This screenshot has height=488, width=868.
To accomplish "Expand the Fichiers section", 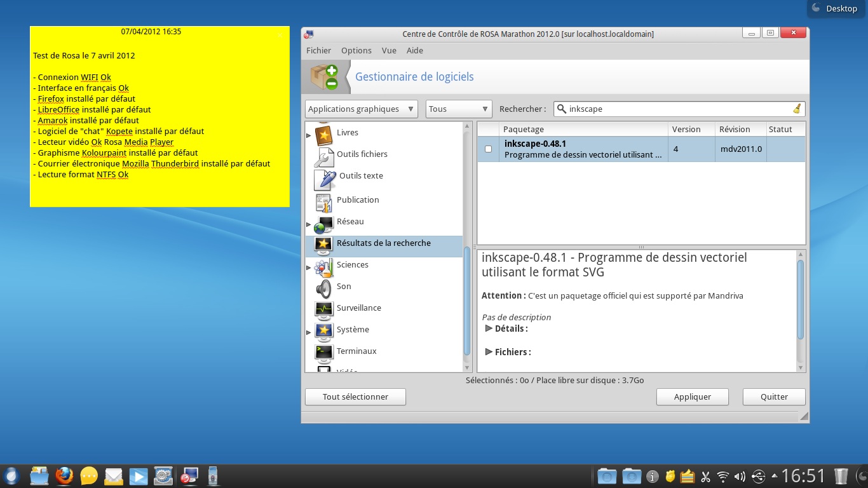I will pyautogui.click(x=489, y=351).
